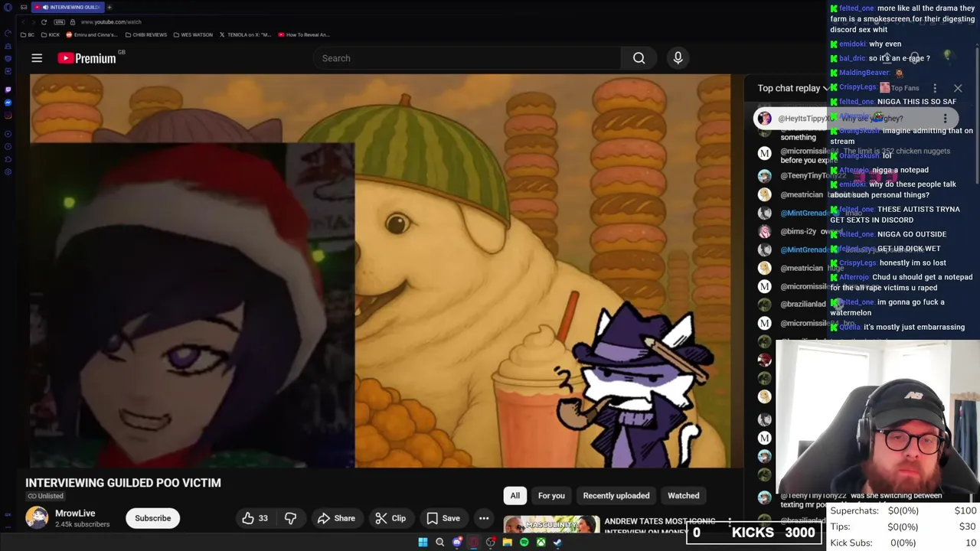This screenshot has width=980, height=551.
Task: Save video to a playlist
Action: click(443, 518)
